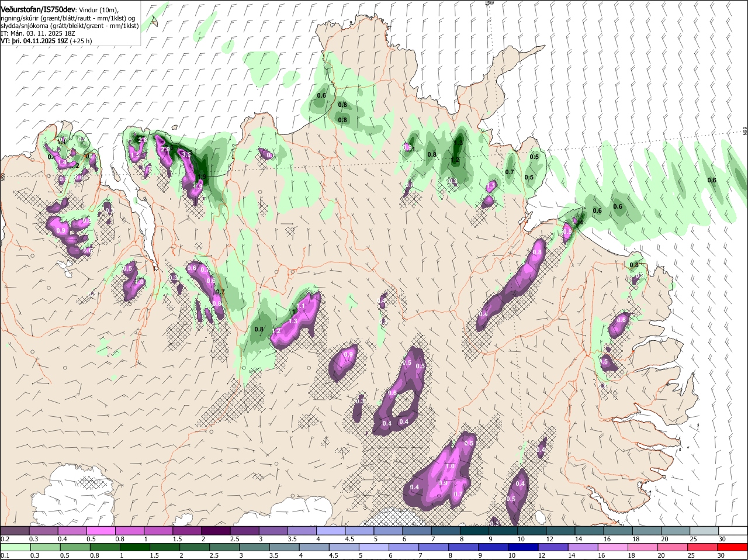
Task: Pick lower legend red swatch after 30
Action: tap(733, 547)
